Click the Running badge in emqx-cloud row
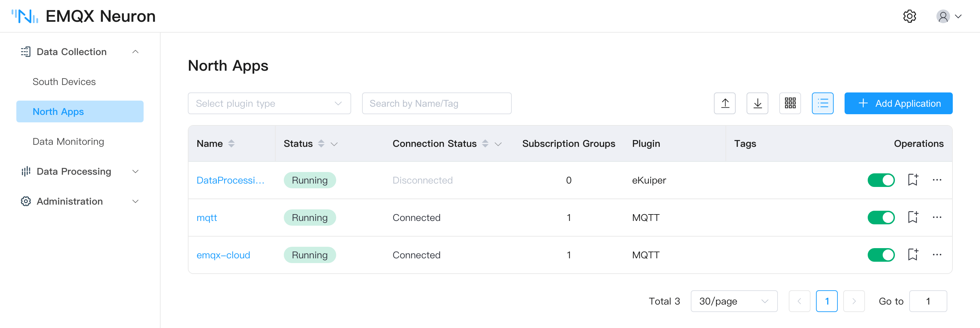This screenshot has width=980, height=328. (x=310, y=255)
